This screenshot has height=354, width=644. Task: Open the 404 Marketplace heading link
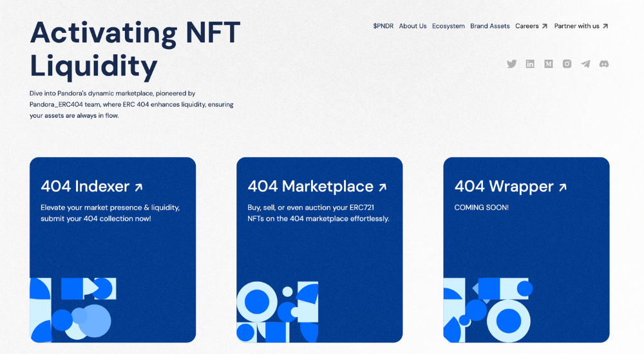tap(310, 187)
